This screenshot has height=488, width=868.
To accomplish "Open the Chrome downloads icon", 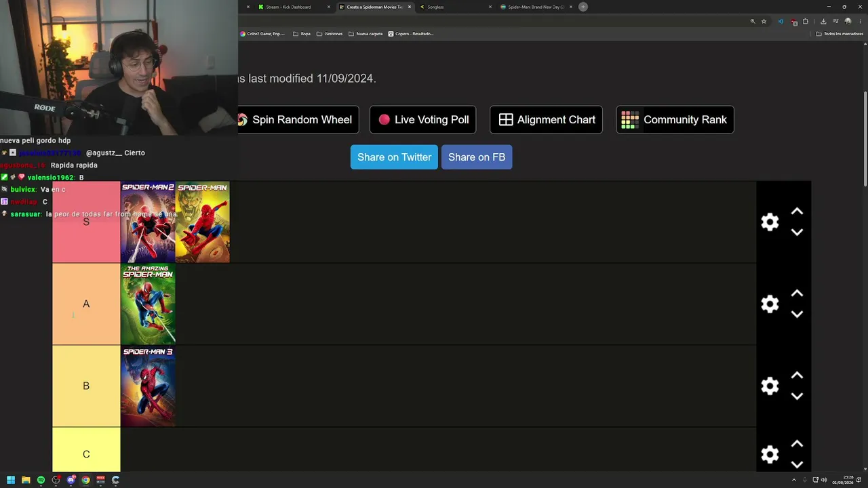I will (x=823, y=22).
